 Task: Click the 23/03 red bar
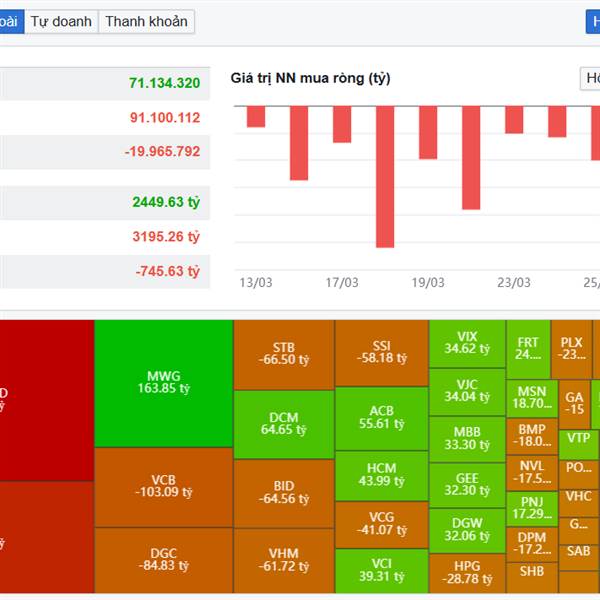click(514, 120)
